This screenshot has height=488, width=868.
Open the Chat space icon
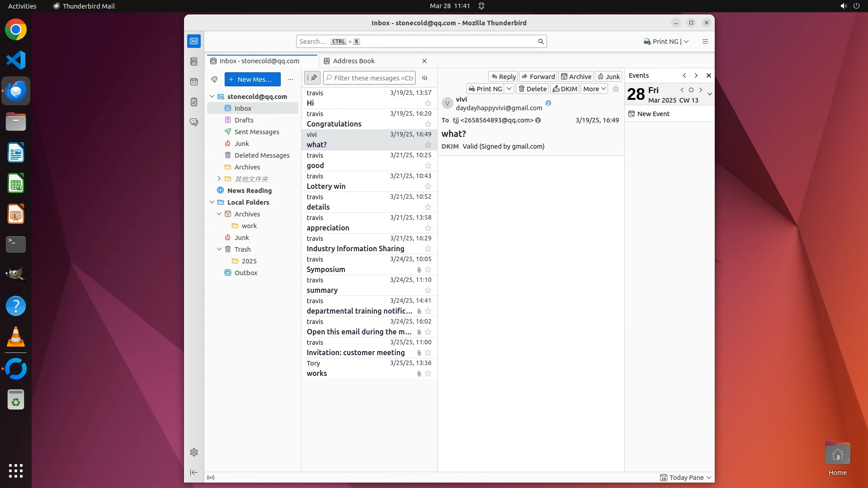coord(194,122)
